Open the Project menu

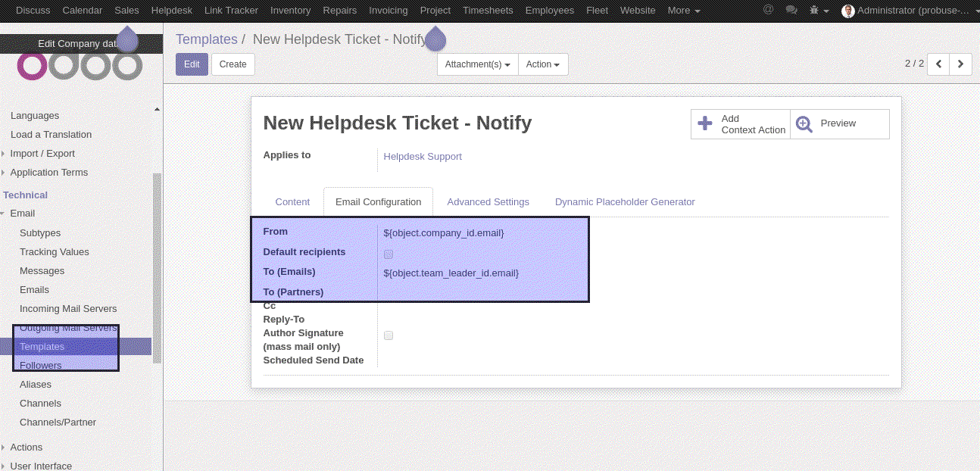pyautogui.click(x=435, y=11)
